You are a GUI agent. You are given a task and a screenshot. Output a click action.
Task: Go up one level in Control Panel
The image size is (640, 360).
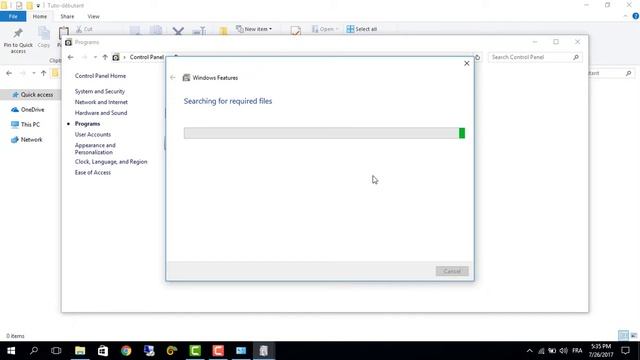coord(105,57)
